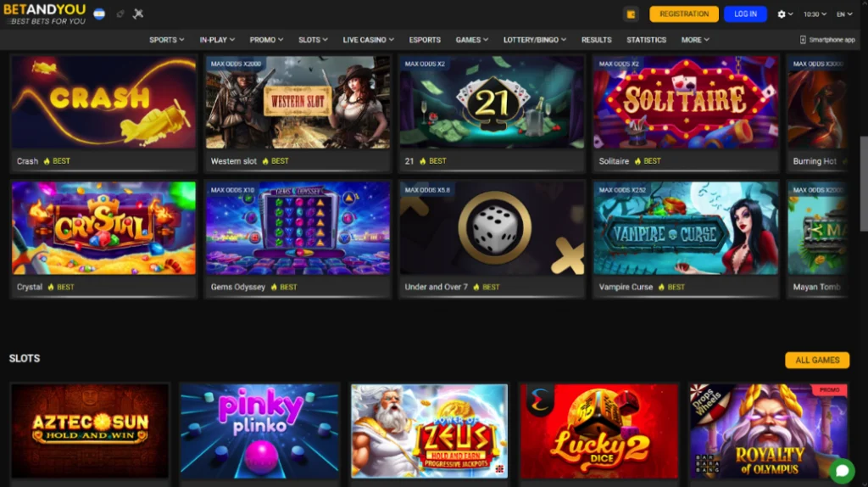The width and height of the screenshot is (868, 487).
Task: Click the pencil icon beside the flag
Action: point(120,14)
